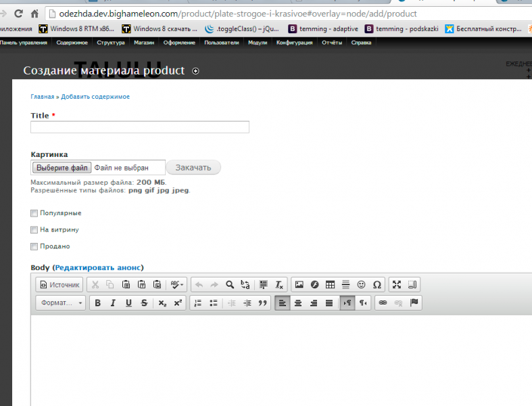This screenshot has height=406, width=532.
Task: Click the Copy icon in the editor toolbar
Action: coord(110,285)
